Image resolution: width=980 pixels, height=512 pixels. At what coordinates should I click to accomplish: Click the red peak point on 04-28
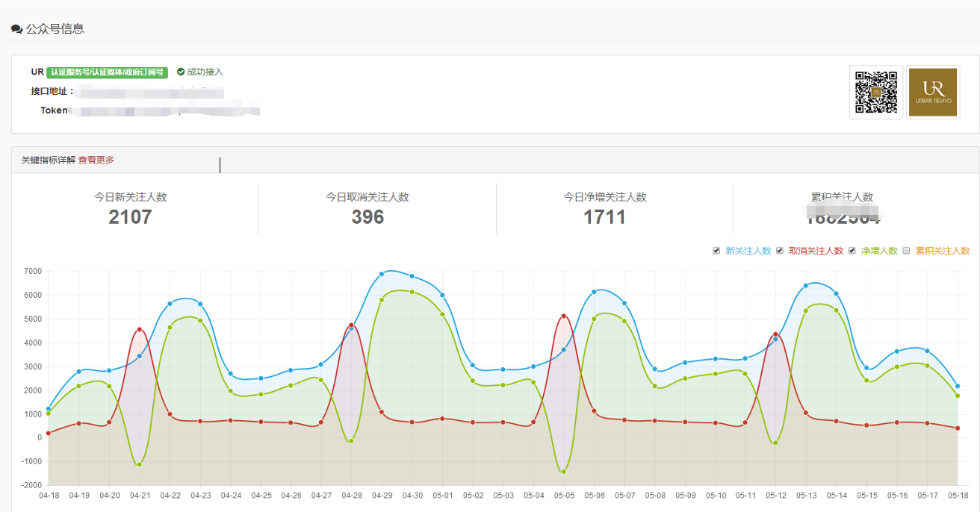tap(351, 325)
